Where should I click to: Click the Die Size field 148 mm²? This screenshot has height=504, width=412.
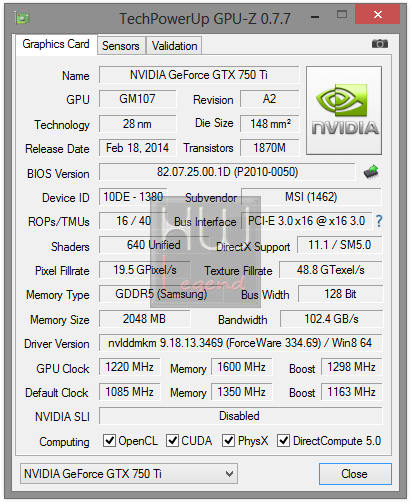point(269,124)
